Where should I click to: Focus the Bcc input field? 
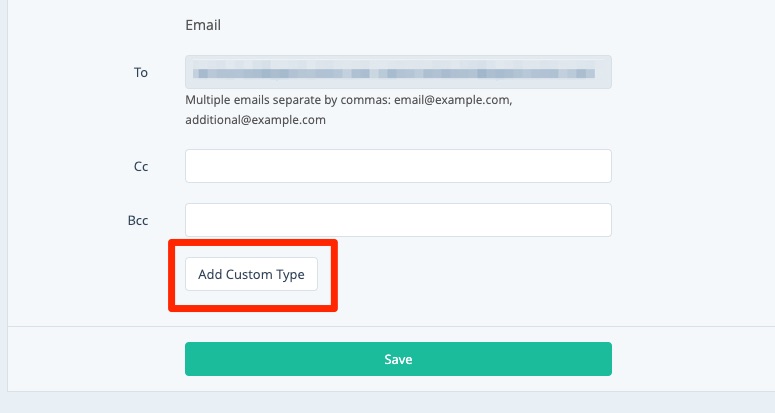click(x=398, y=220)
